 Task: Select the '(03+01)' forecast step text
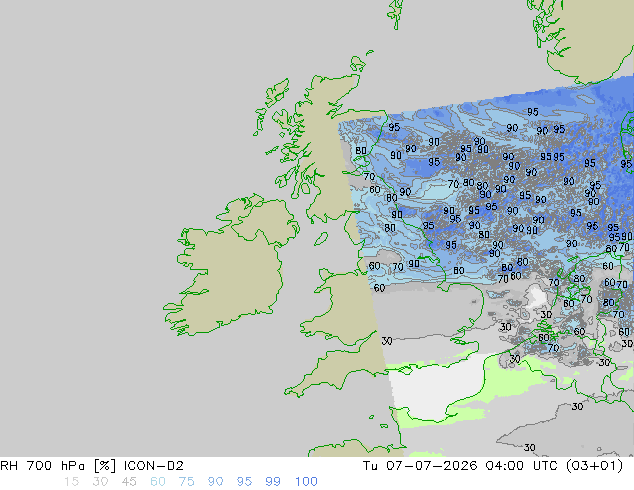pyautogui.click(x=594, y=466)
